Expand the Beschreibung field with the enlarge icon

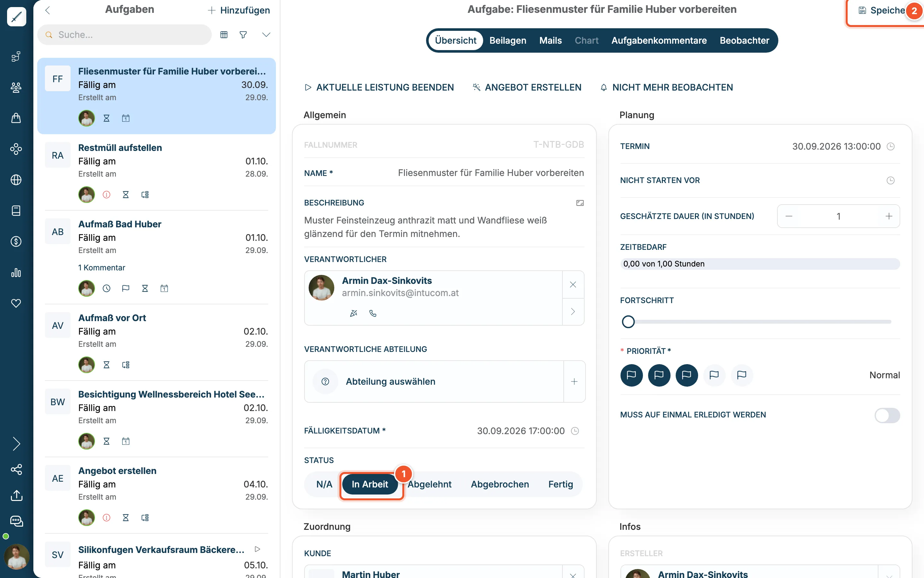580,203
